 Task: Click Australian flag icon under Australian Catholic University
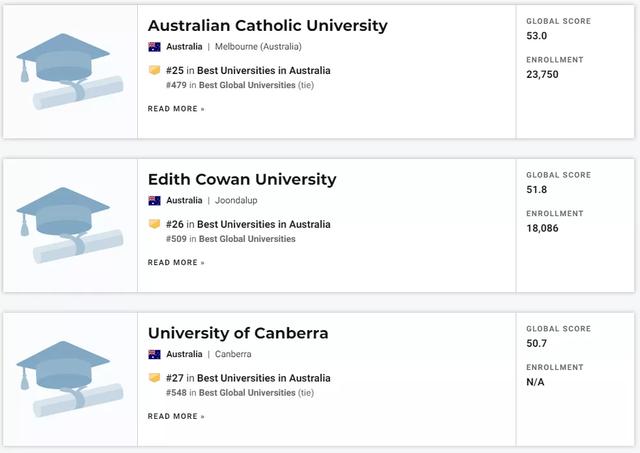[x=154, y=47]
